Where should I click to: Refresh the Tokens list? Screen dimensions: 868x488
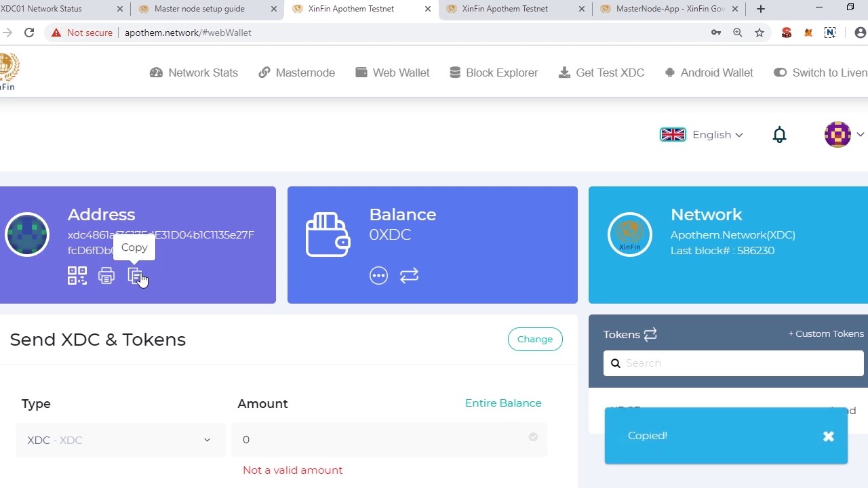click(x=650, y=334)
